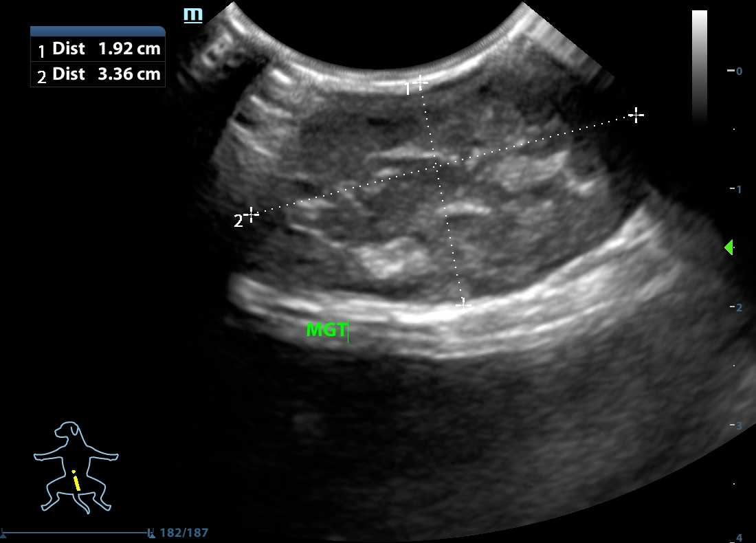Click the cine loop end position marker
The height and width of the screenshot is (543, 756).
coord(150,533)
